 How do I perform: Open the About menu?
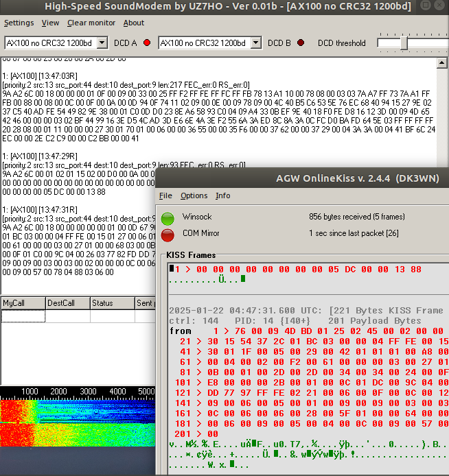point(134,23)
